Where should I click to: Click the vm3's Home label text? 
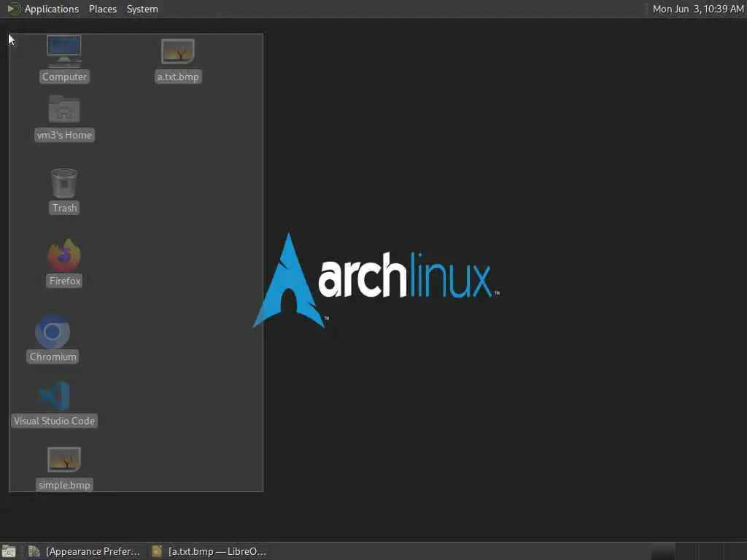pos(64,135)
